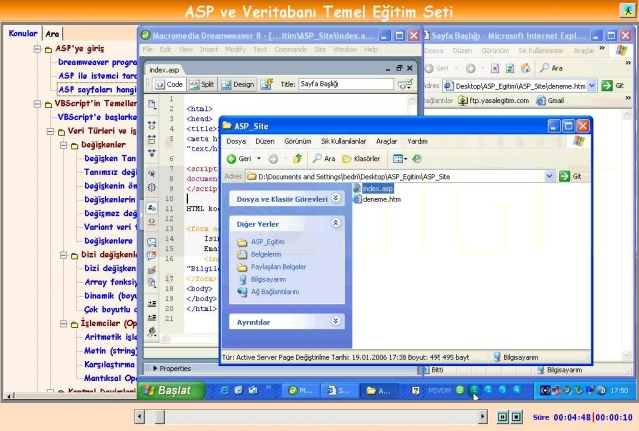The image size is (639, 431).
Task: Open address dropdown in Internet Explorer
Action: (x=592, y=86)
